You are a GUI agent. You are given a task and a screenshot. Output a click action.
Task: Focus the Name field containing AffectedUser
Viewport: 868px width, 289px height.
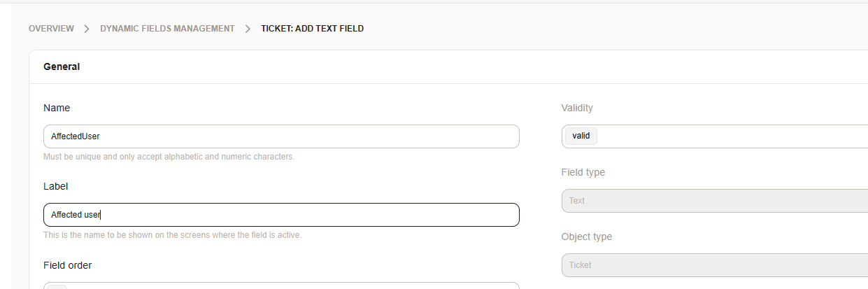tap(281, 136)
